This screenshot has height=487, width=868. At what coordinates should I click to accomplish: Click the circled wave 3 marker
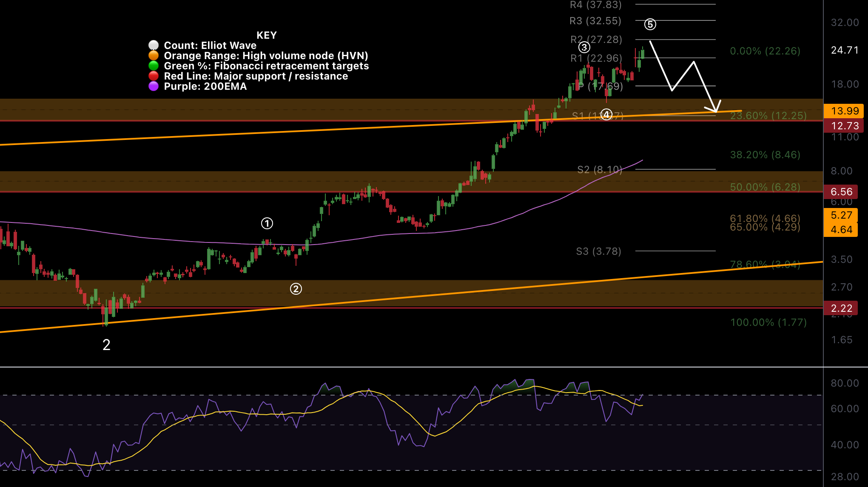tap(584, 47)
